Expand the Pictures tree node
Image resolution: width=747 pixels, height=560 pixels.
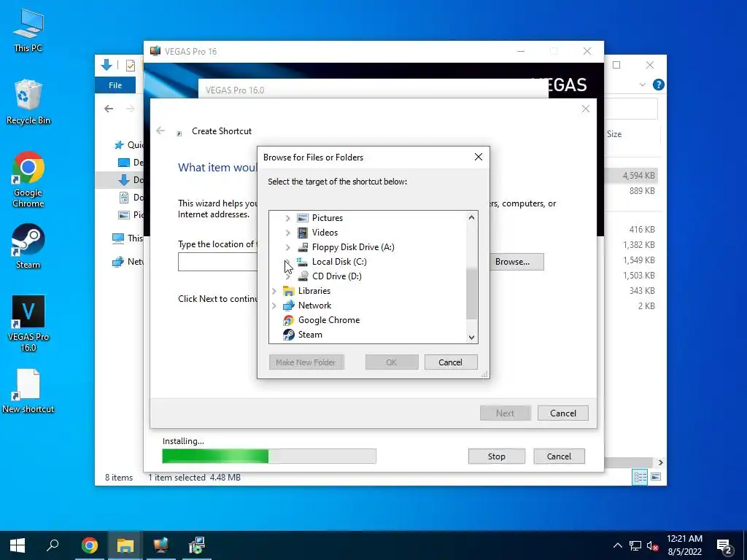tap(287, 218)
